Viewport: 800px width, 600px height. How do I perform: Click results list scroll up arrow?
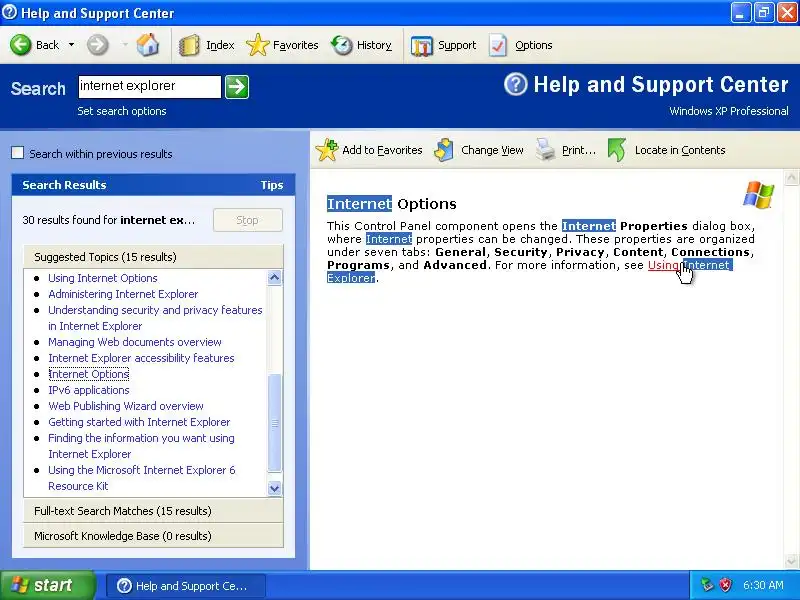pos(274,278)
